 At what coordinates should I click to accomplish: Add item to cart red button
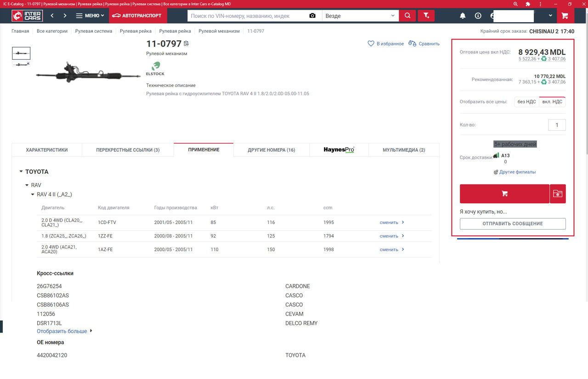click(504, 194)
